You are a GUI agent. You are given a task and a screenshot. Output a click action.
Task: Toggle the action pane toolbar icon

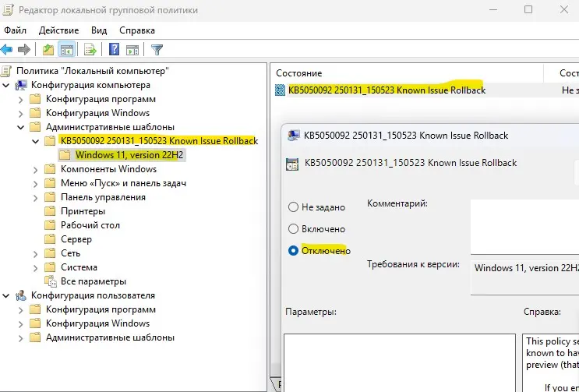coord(132,49)
